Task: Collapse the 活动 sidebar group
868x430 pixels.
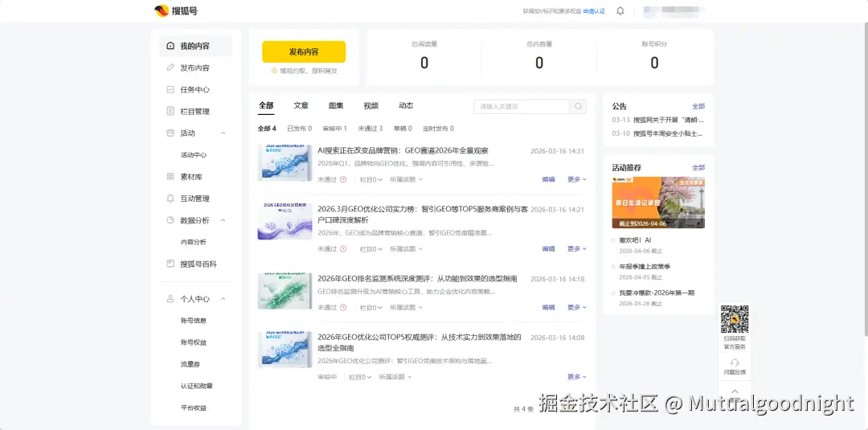Action: tap(223, 133)
